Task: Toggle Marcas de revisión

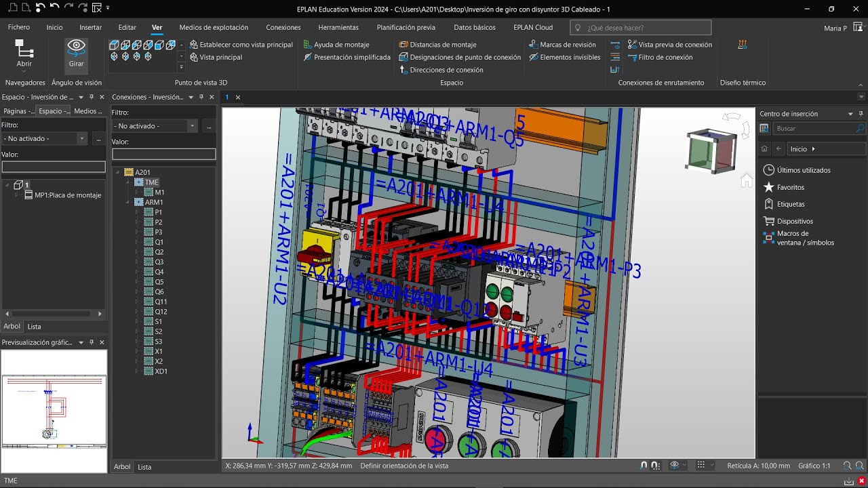Action: click(x=563, y=45)
